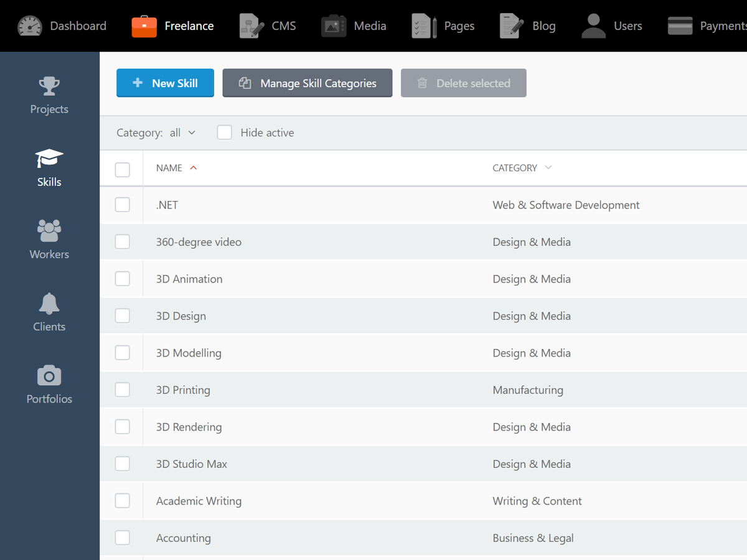Select the 3D Animation row checkbox
Viewport: 747px width, 560px height.
123,279
